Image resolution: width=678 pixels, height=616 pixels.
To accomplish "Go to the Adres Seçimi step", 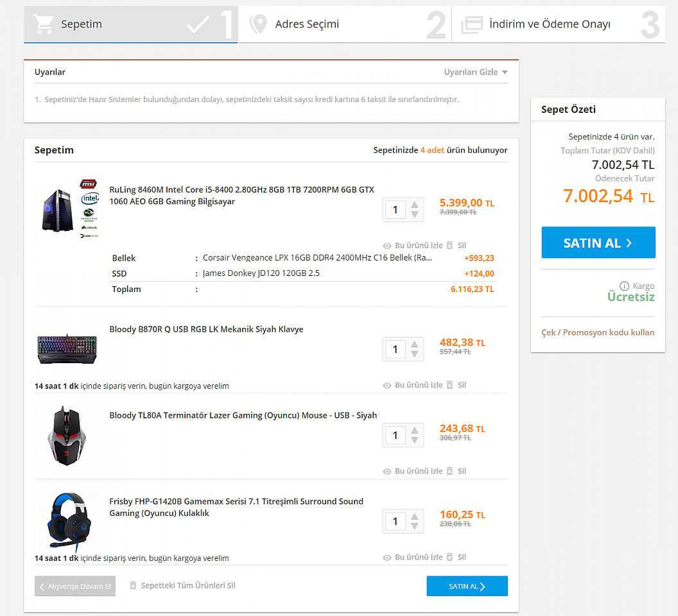I will pos(345,24).
